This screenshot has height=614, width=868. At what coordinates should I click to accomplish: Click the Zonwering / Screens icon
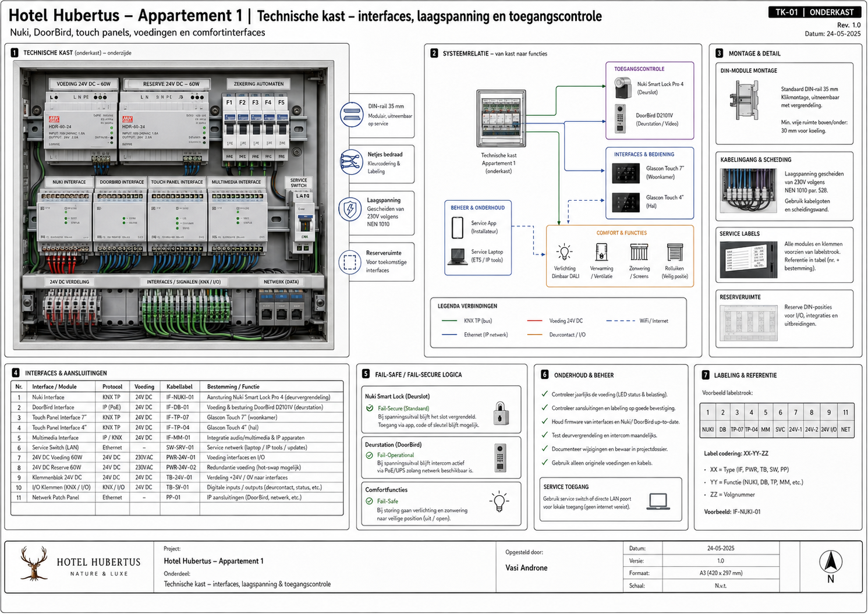[x=639, y=252]
